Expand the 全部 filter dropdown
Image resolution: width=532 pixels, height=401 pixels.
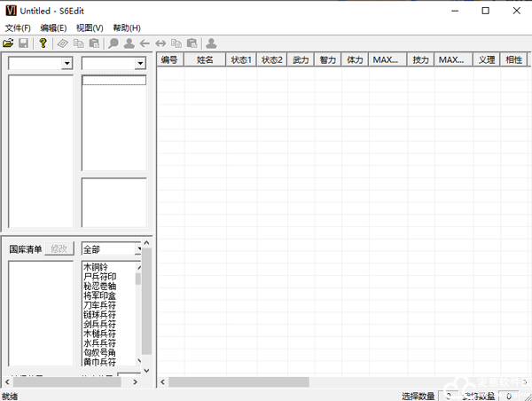pos(138,249)
